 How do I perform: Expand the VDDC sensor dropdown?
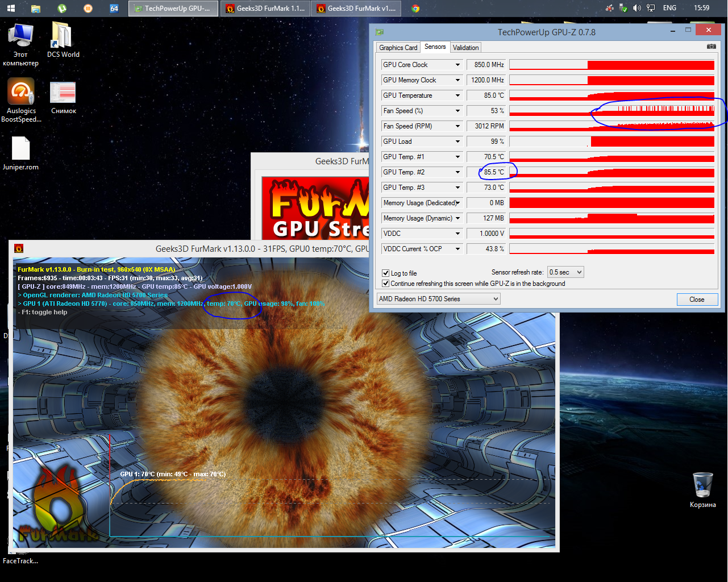tap(457, 234)
